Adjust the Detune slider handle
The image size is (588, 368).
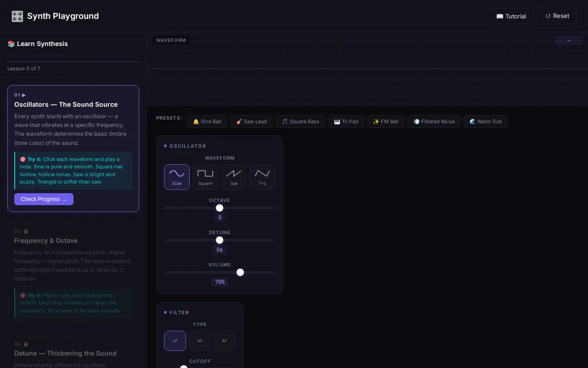(220, 240)
